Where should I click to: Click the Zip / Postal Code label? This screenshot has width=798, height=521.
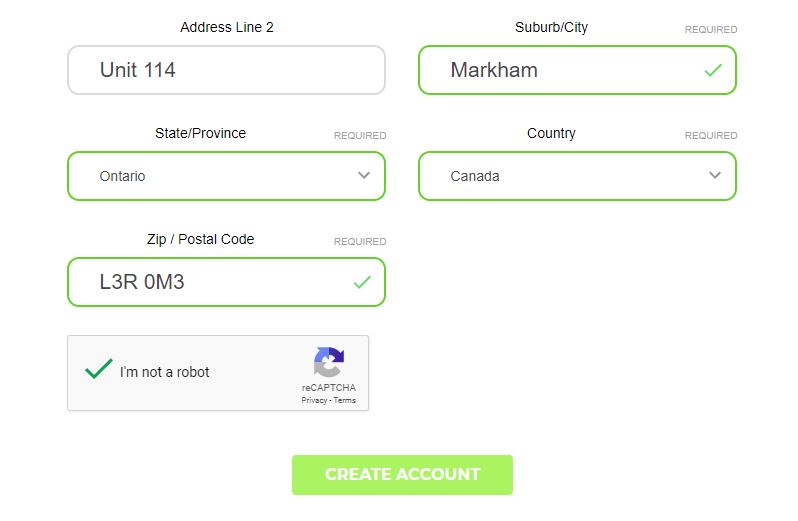[x=200, y=239]
